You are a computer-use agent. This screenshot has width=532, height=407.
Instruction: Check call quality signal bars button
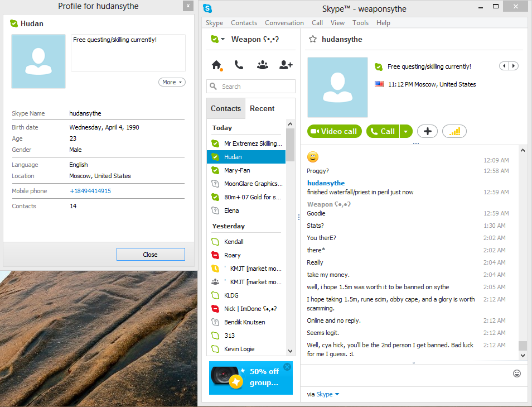[454, 131]
